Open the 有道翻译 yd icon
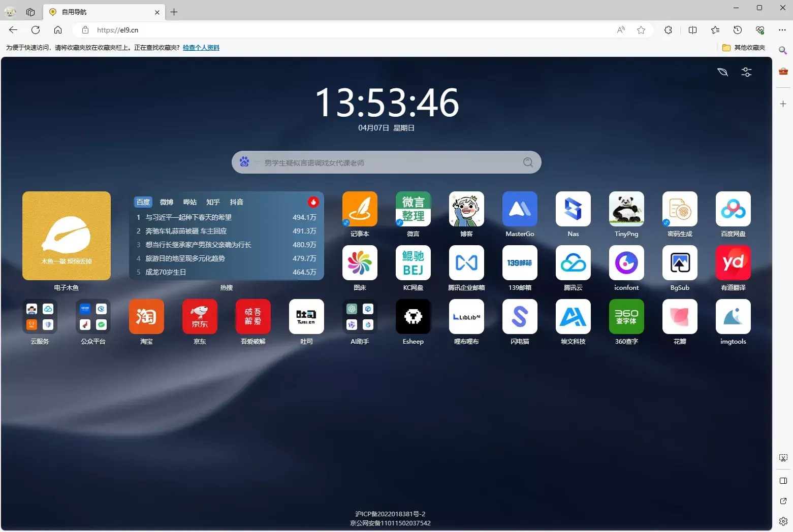 [x=733, y=262]
